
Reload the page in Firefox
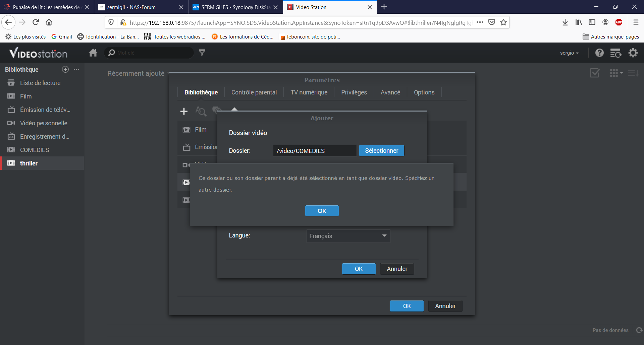point(36,22)
